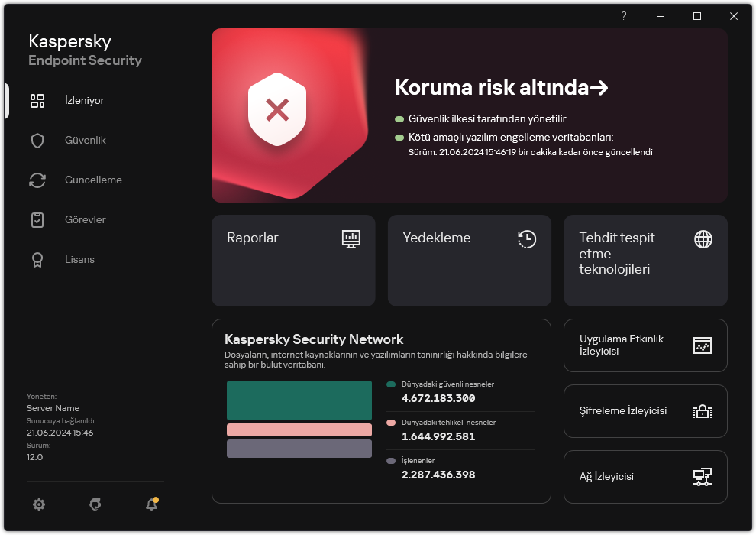Click the green safe objects bar
756x535 pixels.
(299, 400)
